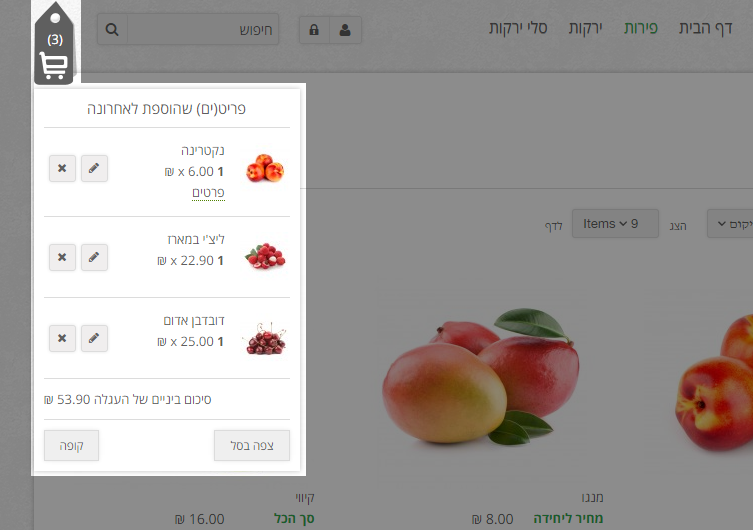Click the search magnifier icon
The image size is (753, 530).
(x=112, y=30)
